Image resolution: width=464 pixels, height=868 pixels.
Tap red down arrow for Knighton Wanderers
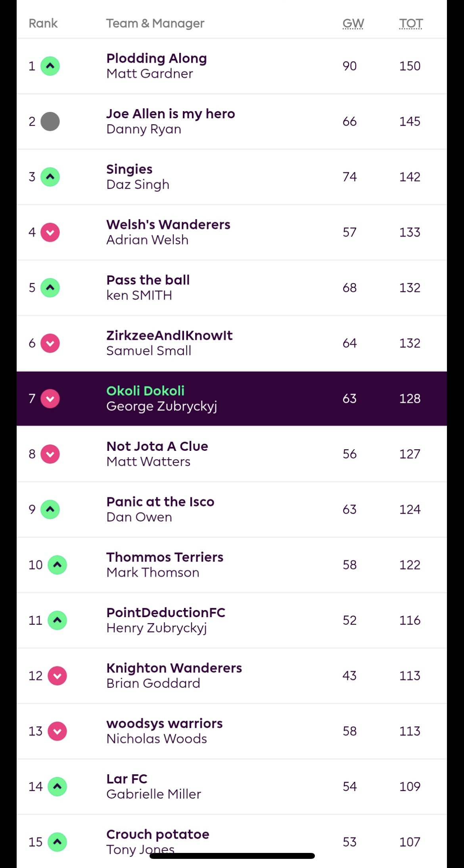(58, 676)
